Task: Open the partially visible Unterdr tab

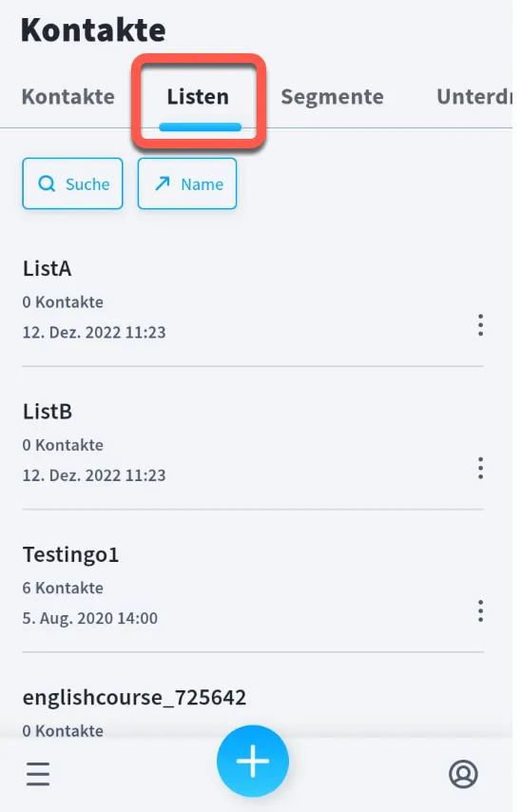Action: point(473,97)
